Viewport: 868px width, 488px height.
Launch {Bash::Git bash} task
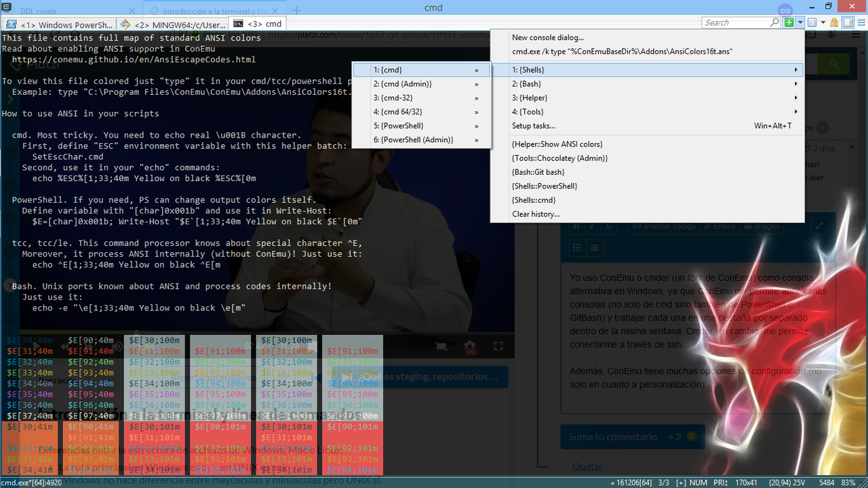pyautogui.click(x=648, y=172)
